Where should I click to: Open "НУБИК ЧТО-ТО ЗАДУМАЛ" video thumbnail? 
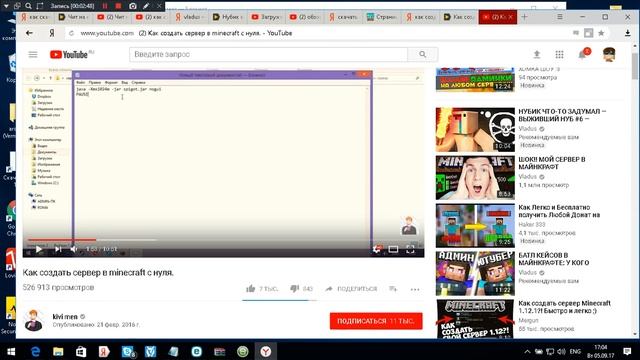[475, 129]
